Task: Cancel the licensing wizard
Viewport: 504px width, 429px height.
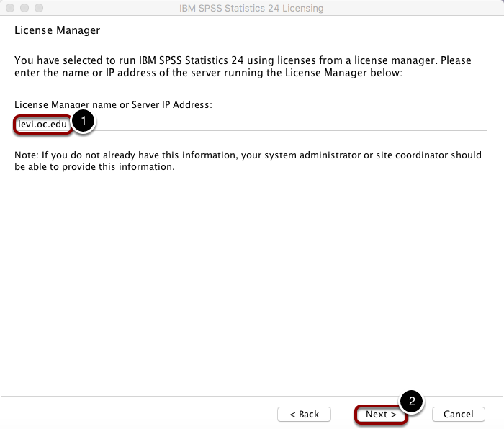Action: 459,414
